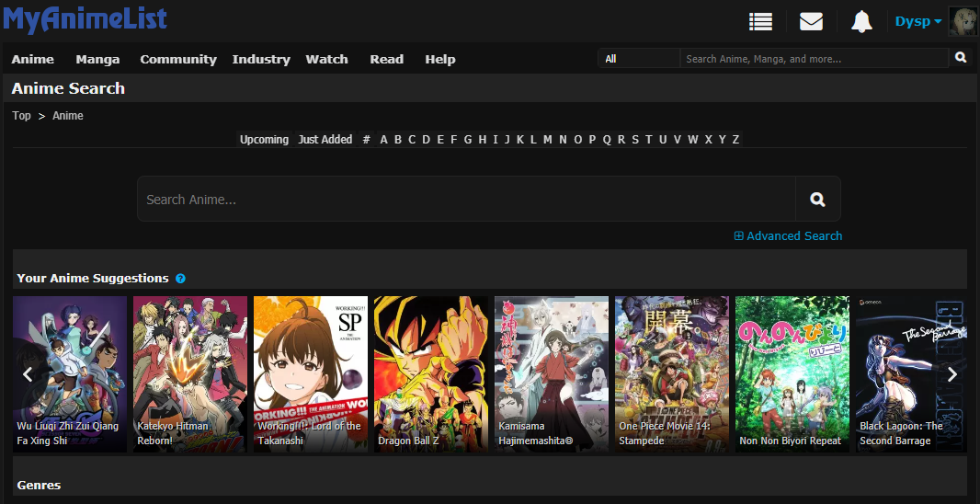Viewport: 980px width, 504px height.
Task: Click the Search Anime magnifier button
Action: [x=817, y=200]
